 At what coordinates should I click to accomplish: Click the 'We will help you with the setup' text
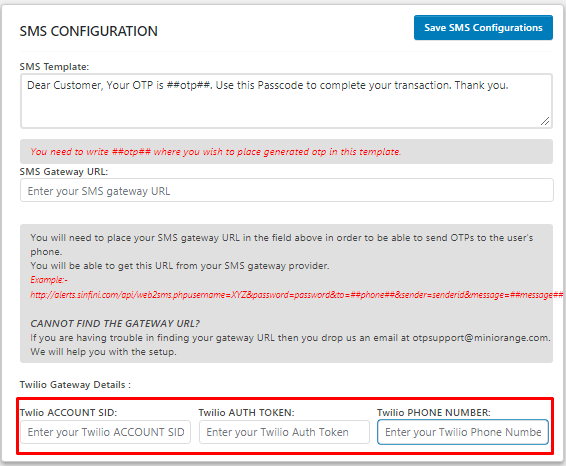click(x=103, y=352)
